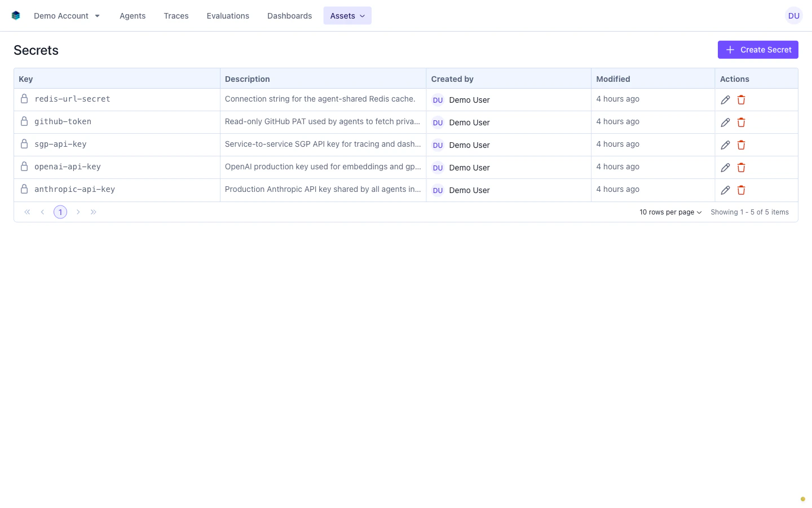The image size is (812, 508).
Task: Click the Redis cache connection string description
Action: (x=320, y=99)
